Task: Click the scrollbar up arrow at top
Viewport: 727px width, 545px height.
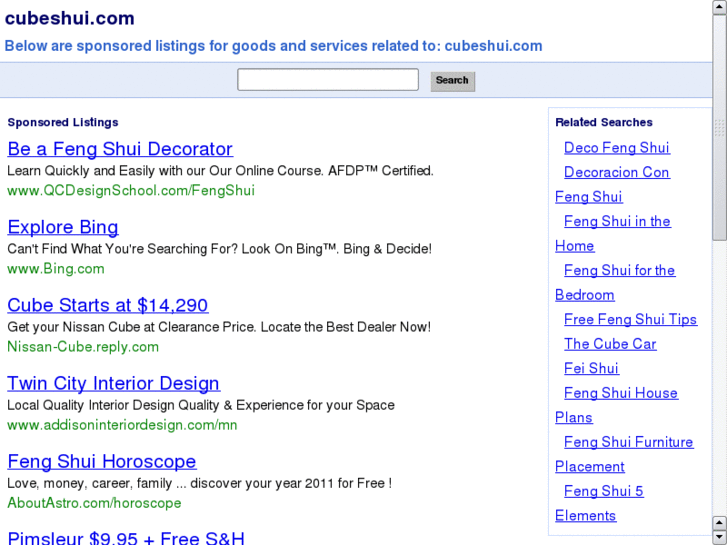Action: pos(720,7)
